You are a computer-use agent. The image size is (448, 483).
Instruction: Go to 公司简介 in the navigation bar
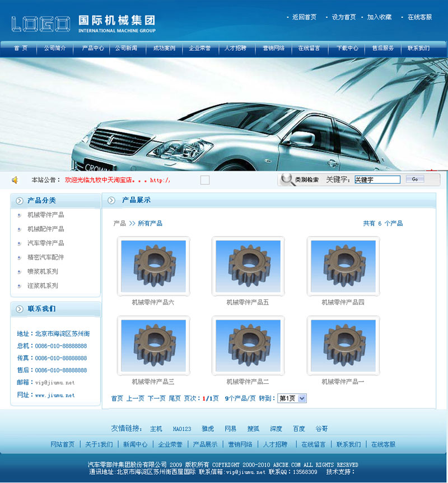click(54, 48)
